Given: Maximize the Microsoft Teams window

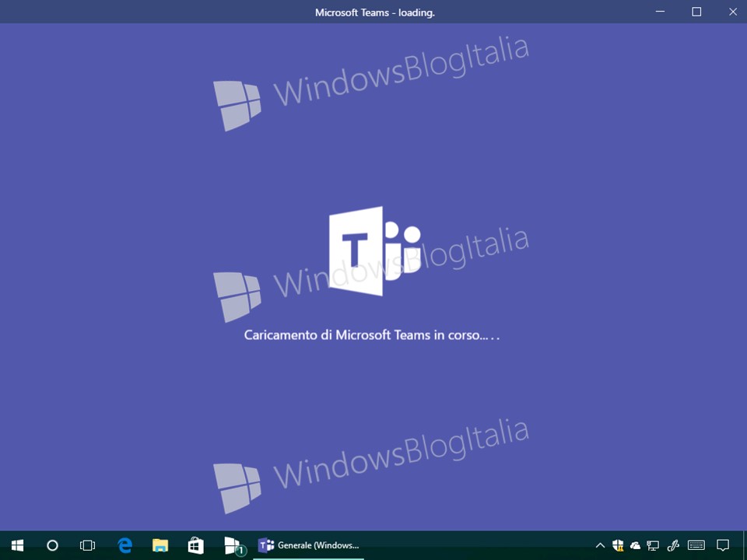Looking at the screenshot, I should [x=696, y=12].
